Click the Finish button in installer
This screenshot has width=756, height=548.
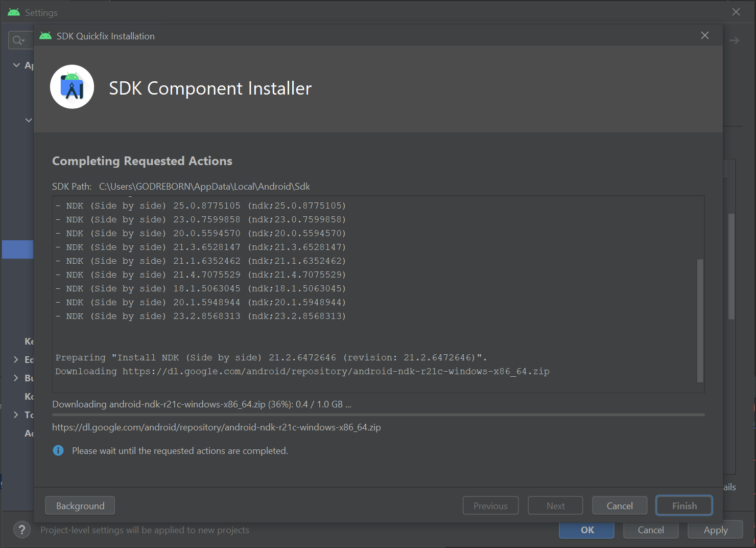pos(684,506)
